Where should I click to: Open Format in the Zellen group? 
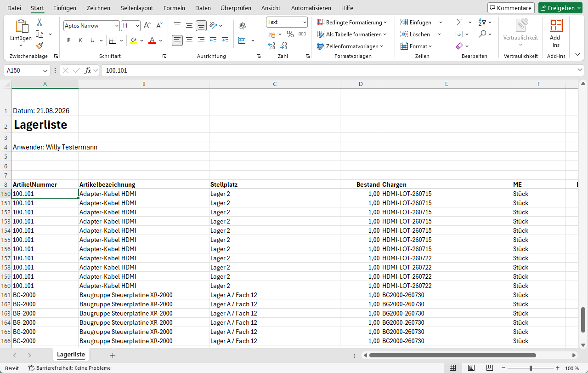pos(416,46)
